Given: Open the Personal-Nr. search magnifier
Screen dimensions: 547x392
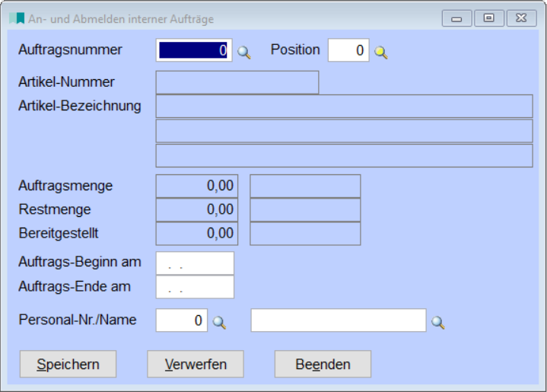Looking at the screenshot, I should [219, 322].
